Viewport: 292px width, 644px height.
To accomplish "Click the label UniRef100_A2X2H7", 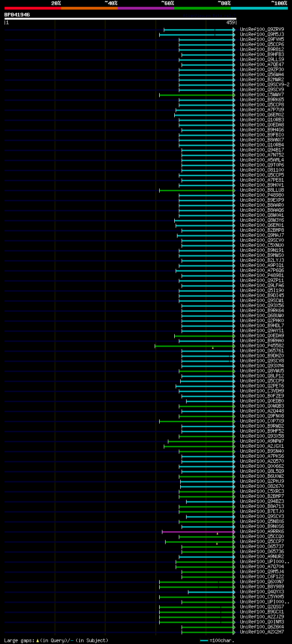I will coord(262,632).
